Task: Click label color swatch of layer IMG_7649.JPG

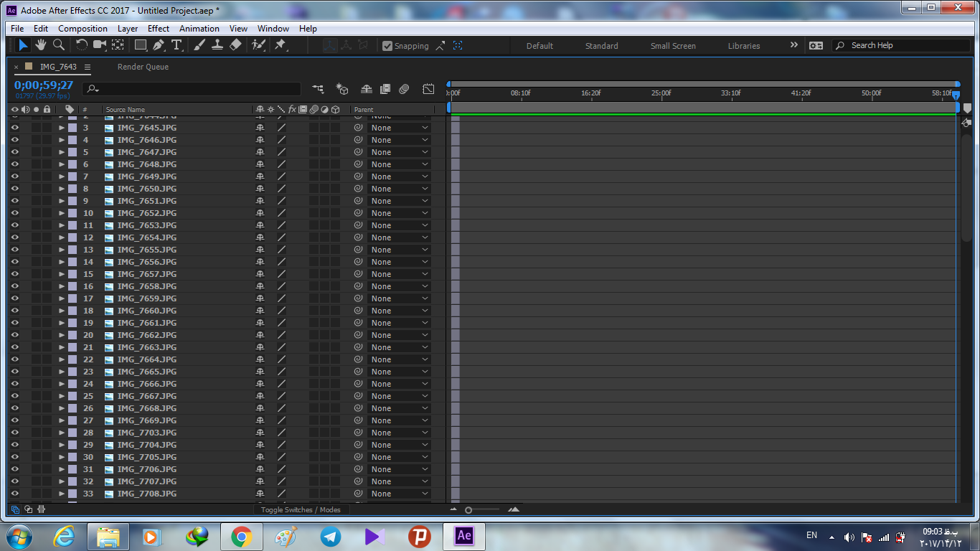Action: (72, 176)
